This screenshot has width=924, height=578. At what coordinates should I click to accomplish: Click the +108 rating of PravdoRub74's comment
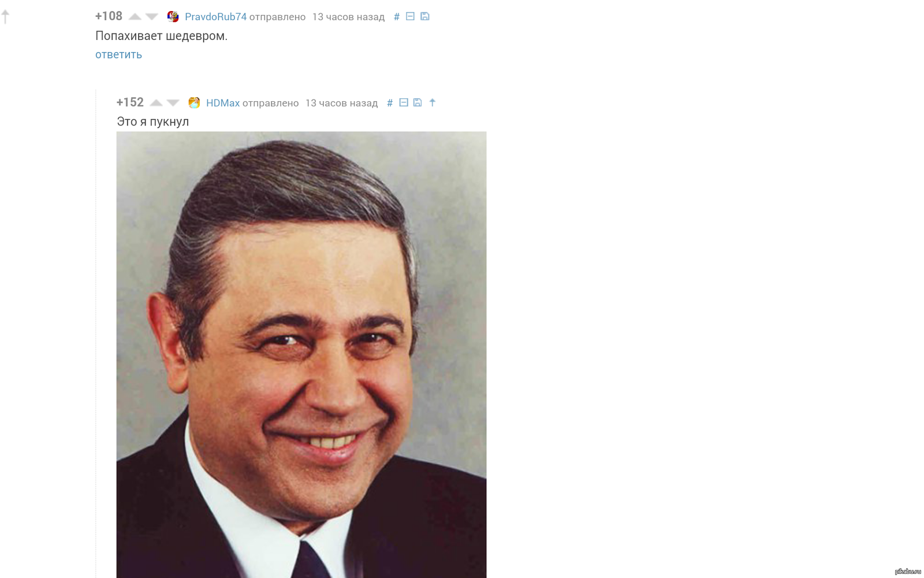(x=109, y=16)
